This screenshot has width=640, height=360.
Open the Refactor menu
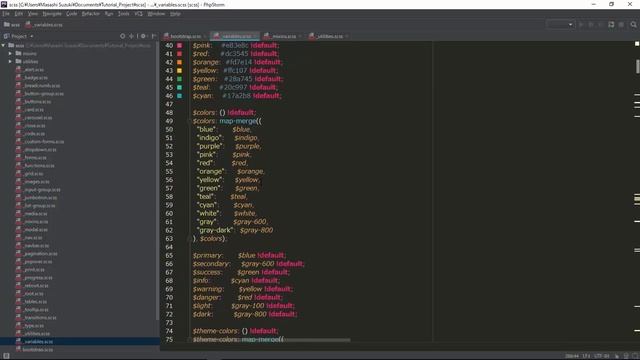tap(91, 13)
